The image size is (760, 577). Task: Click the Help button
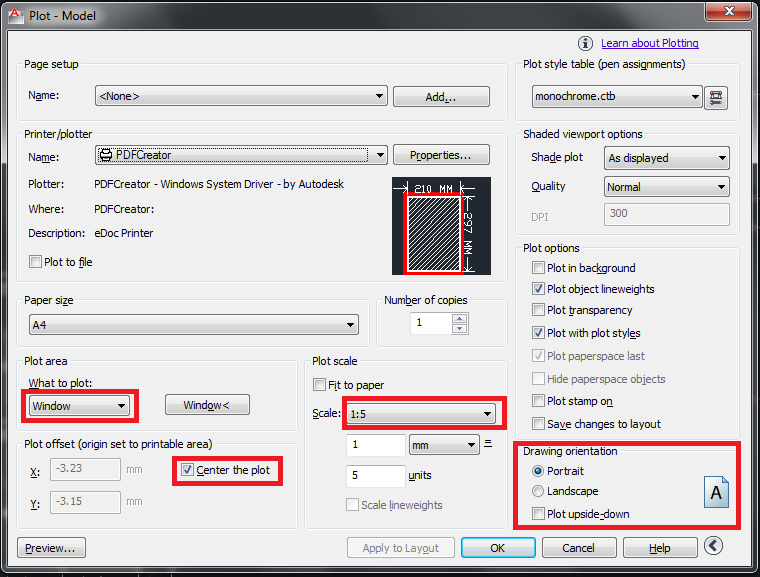point(660,548)
